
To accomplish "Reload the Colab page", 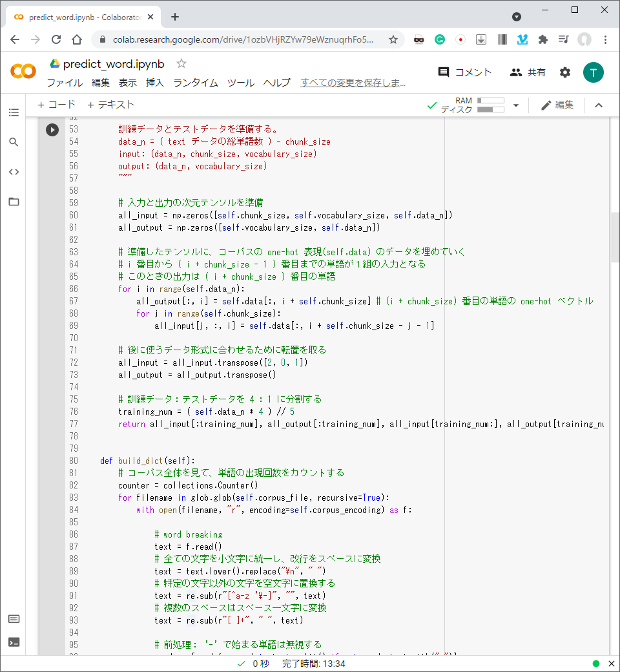I will 56,40.
